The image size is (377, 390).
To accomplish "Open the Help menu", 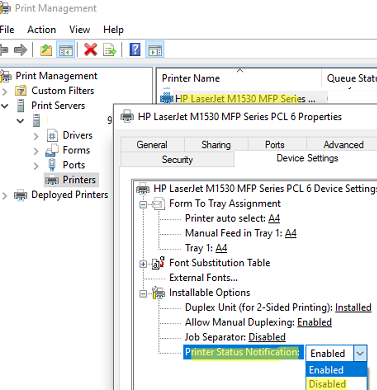I will tap(113, 30).
